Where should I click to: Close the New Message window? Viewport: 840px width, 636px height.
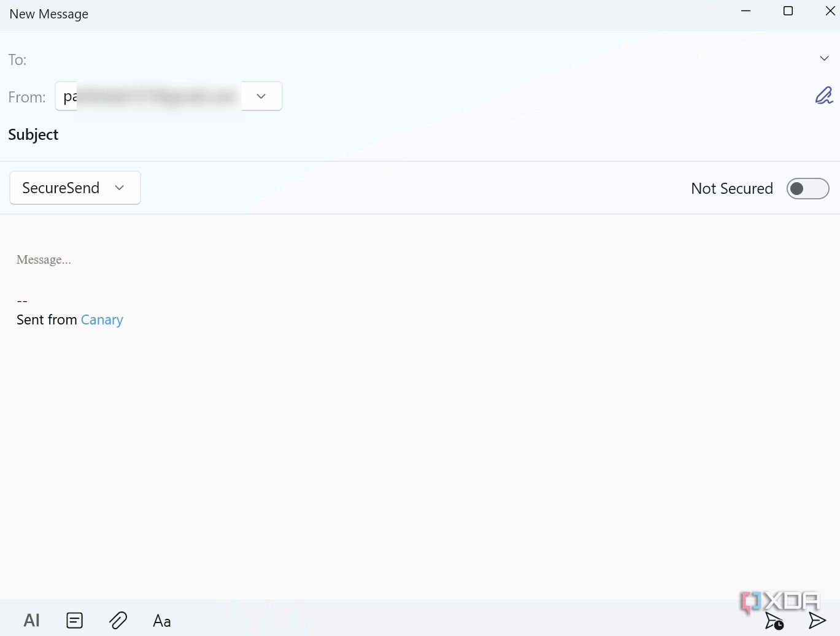coord(830,11)
